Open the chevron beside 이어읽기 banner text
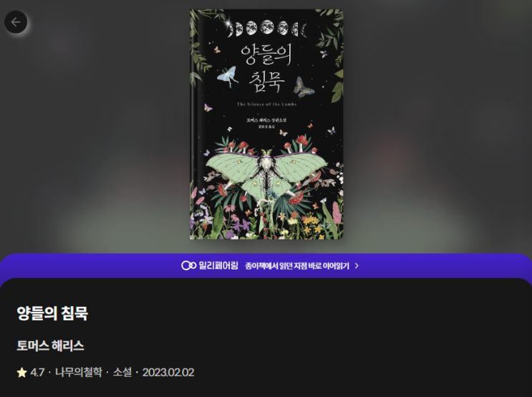 coord(357,266)
